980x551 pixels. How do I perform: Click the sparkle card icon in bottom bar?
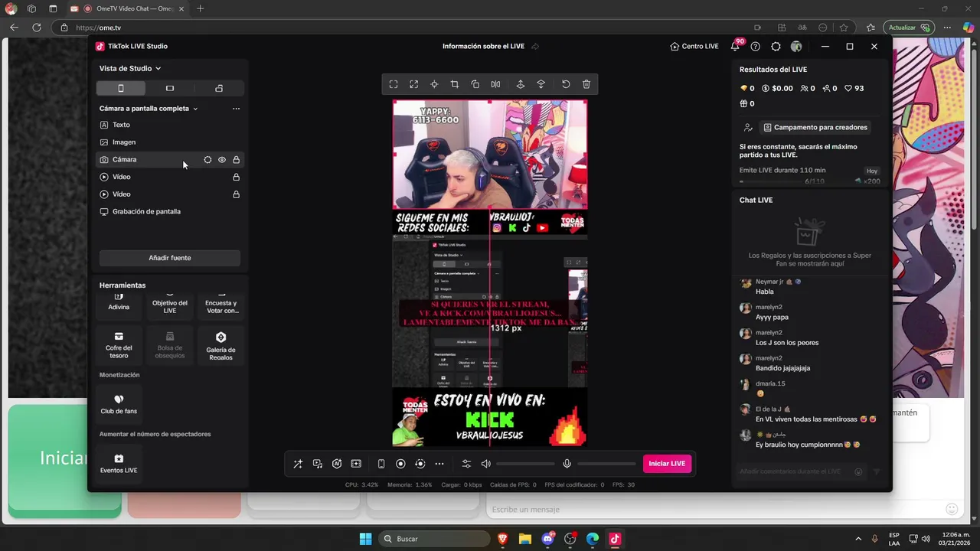coord(356,464)
